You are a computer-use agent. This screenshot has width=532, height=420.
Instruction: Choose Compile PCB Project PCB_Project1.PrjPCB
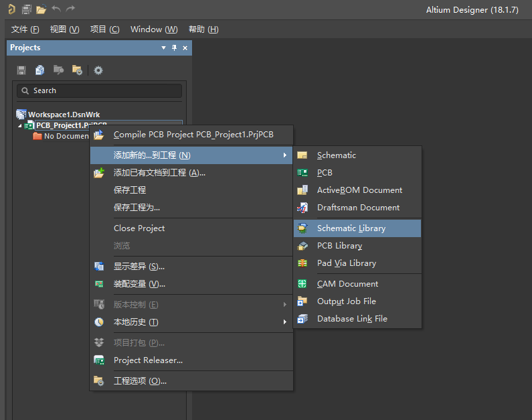tap(191, 135)
